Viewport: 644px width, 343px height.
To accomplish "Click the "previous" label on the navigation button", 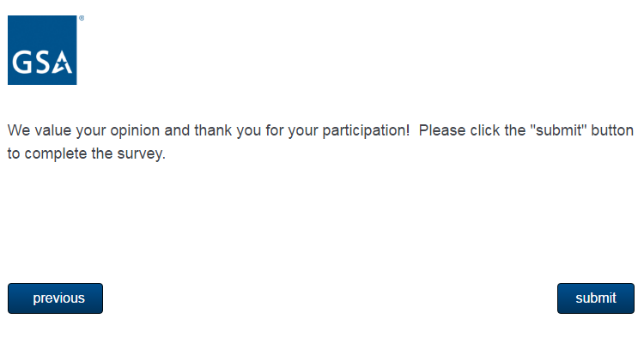I will [x=58, y=298].
